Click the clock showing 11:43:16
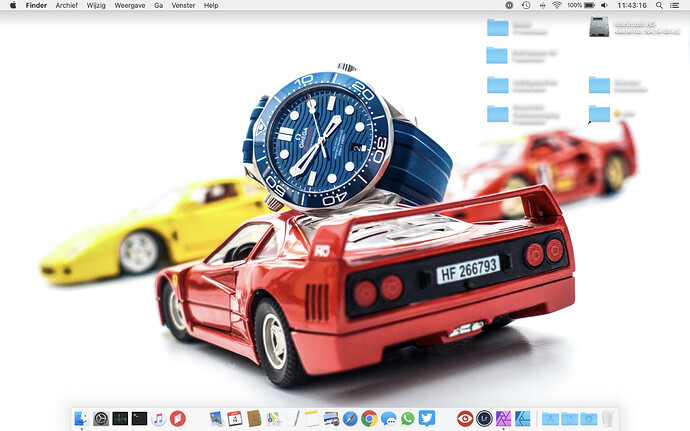Screen dimensions: 690x431 click(631, 5)
